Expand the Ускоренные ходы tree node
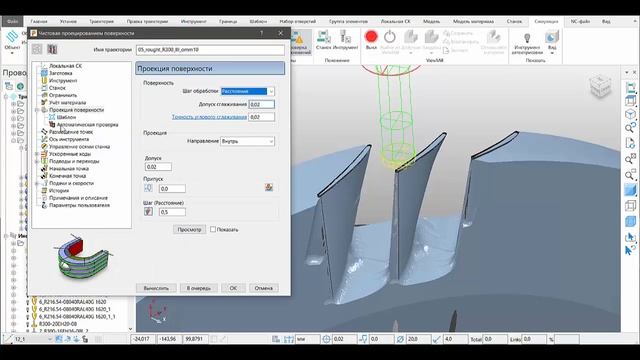The image size is (640, 360). coord(37,154)
